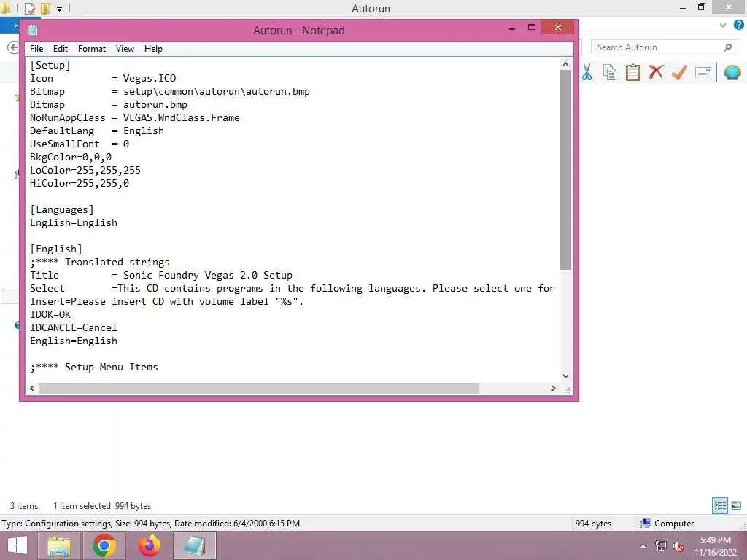Click the network tray icon
The image size is (747, 560).
click(661, 545)
